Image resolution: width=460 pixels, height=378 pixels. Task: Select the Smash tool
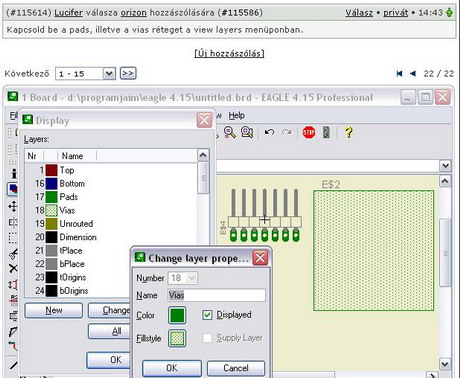(13, 316)
